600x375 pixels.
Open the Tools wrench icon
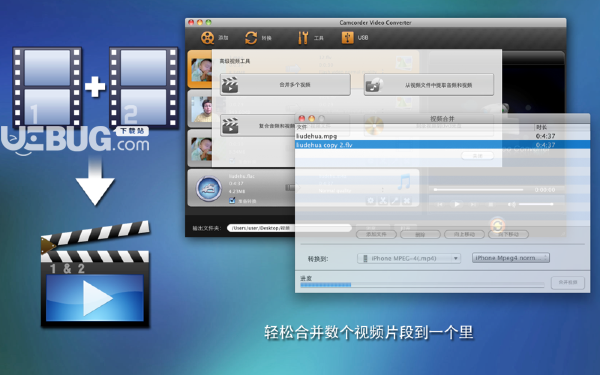click(303, 38)
